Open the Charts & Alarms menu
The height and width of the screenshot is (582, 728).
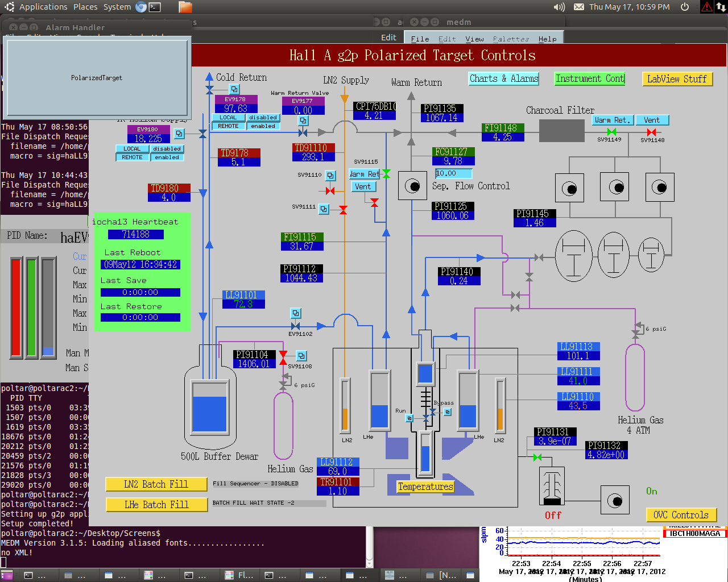pyautogui.click(x=504, y=79)
